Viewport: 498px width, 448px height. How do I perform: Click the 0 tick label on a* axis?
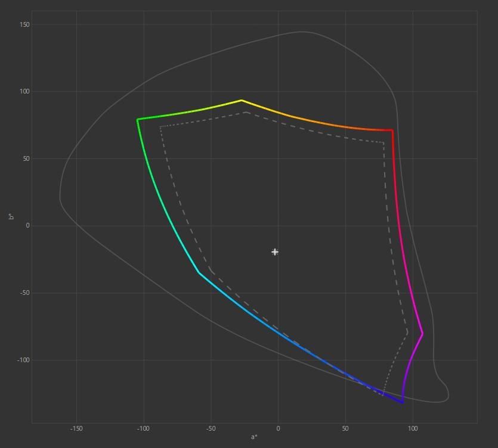click(278, 429)
